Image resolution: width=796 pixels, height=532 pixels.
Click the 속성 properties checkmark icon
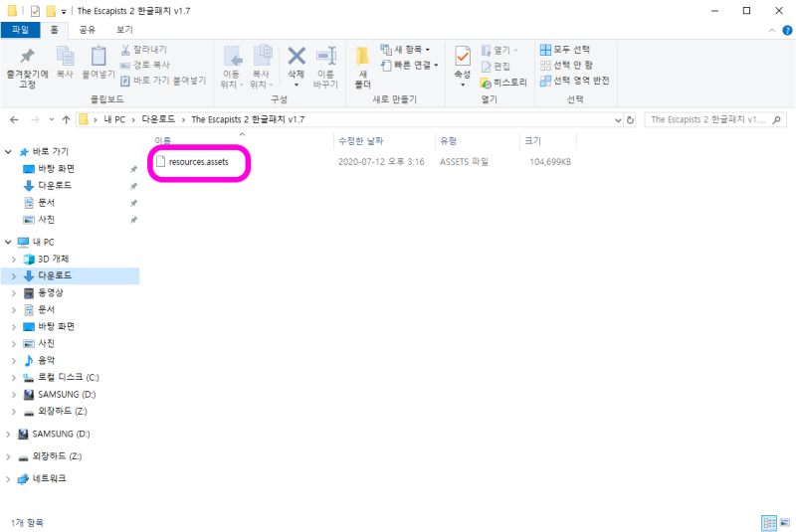coord(463,56)
